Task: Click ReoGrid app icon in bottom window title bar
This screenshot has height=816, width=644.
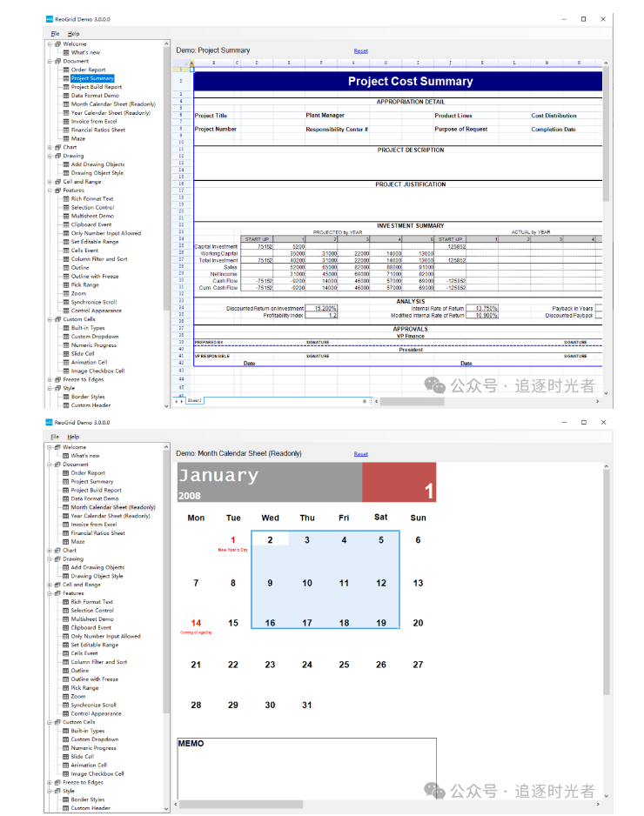Action: pyautogui.click(x=49, y=422)
